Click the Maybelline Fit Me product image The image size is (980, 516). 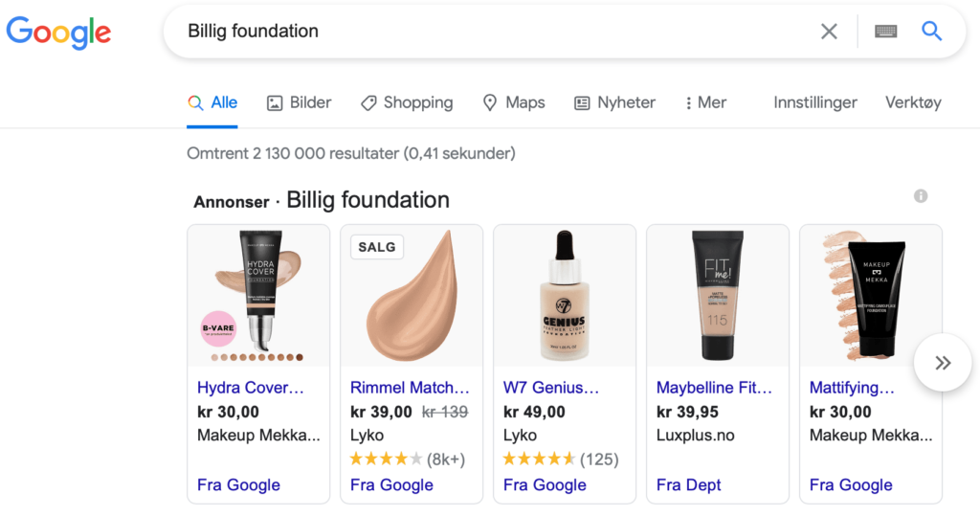coord(718,296)
